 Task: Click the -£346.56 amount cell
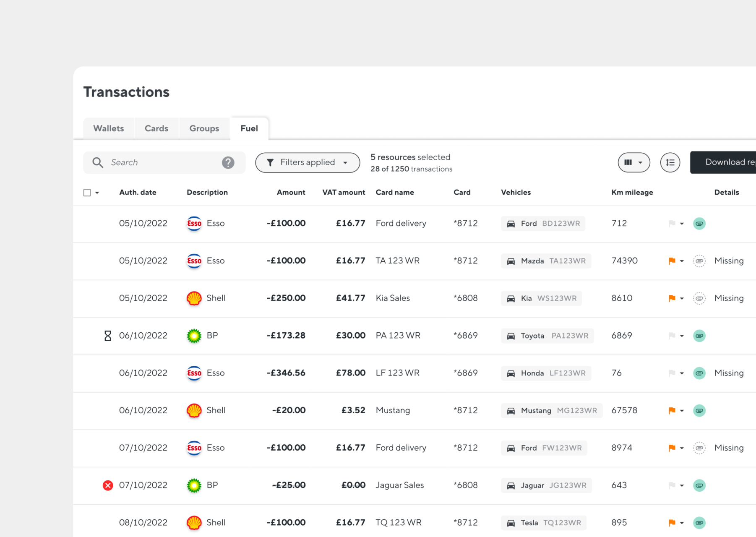pyautogui.click(x=286, y=373)
